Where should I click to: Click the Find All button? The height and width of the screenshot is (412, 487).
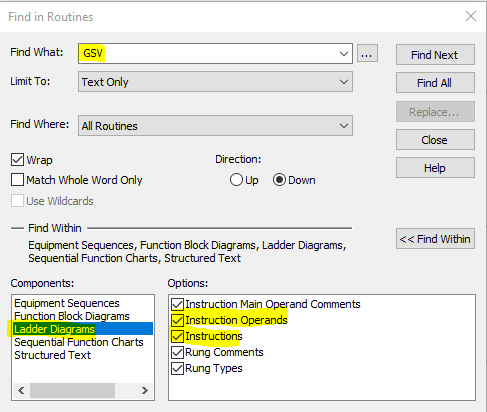435,83
